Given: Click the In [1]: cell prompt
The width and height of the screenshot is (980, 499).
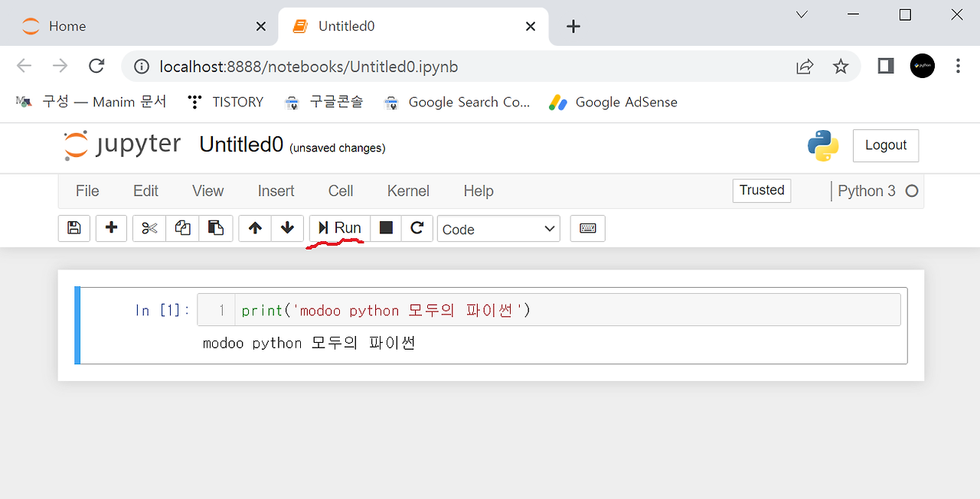Looking at the screenshot, I should 162,310.
